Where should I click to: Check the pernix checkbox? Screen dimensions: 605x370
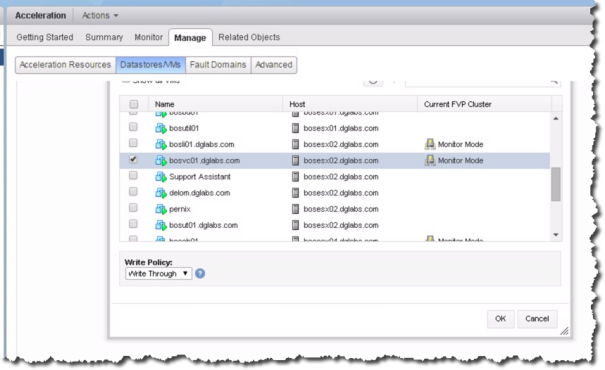point(133,208)
